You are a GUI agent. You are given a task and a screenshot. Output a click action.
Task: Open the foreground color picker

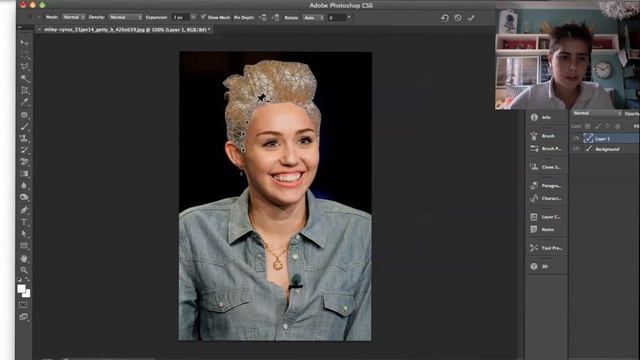pos(21,289)
